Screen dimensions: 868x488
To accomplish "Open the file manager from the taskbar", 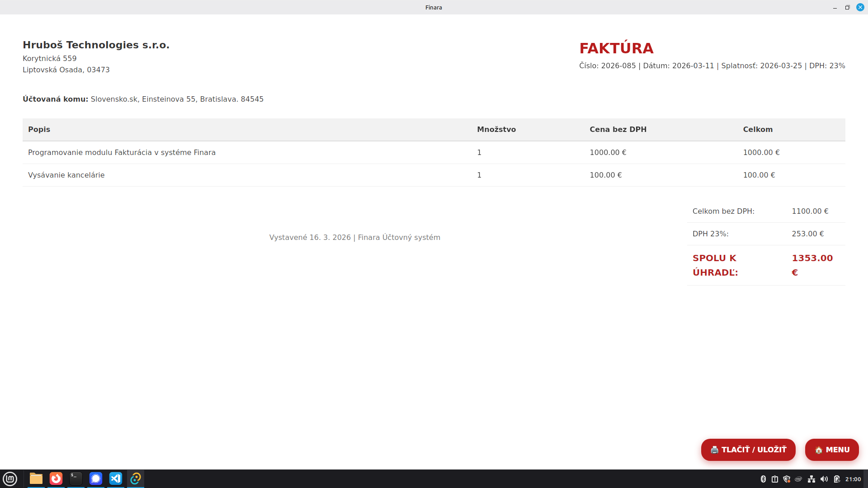I will 36,479.
